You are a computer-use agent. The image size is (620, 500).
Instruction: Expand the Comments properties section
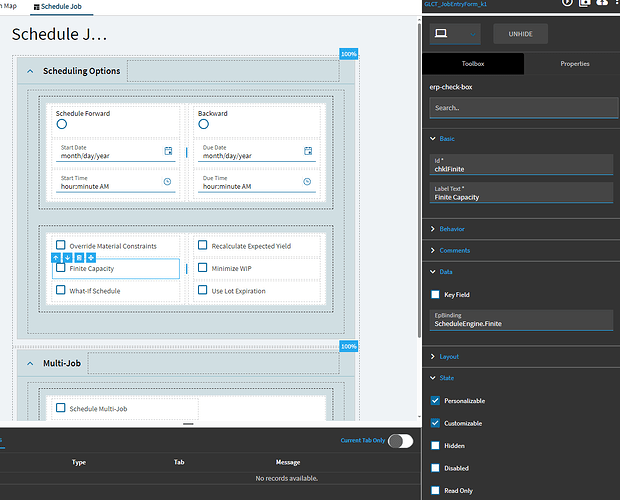coord(433,250)
